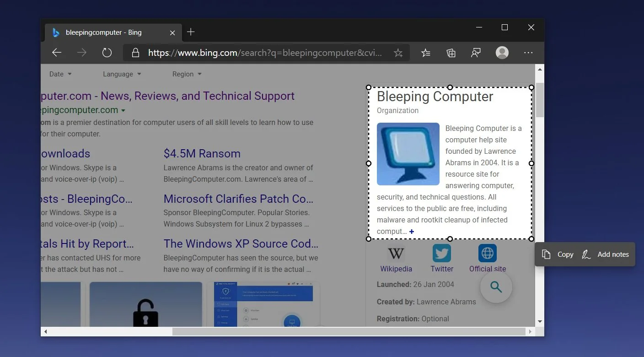Click Created by: Lawrence Abrams text
Image resolution: width=644 pixels, height=357 pixels.
[426, 302]
